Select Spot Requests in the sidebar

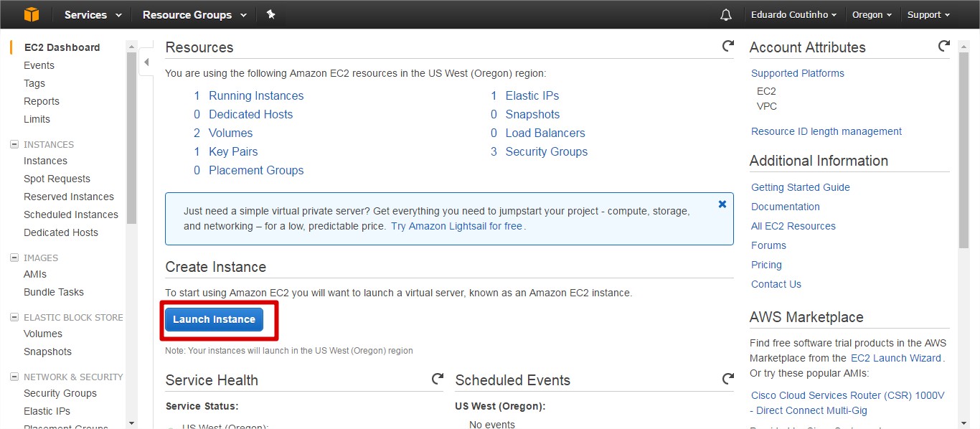click(x=57, y=179)
